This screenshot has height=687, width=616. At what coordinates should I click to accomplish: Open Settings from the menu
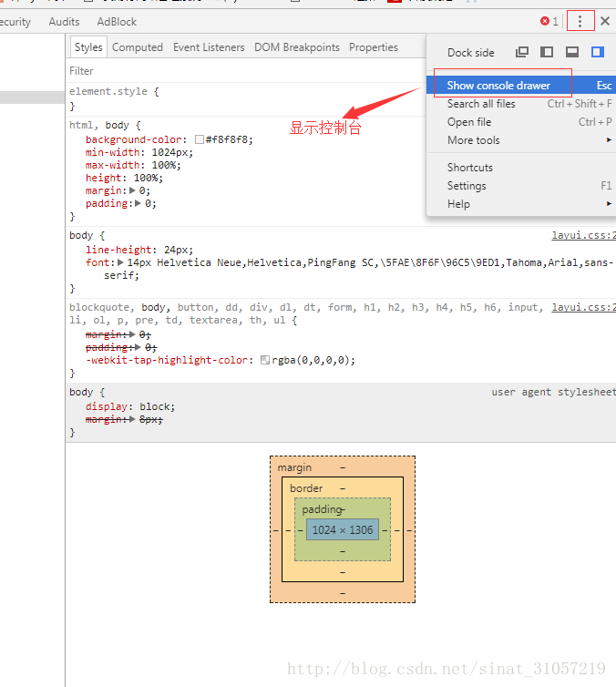[521, 186]
